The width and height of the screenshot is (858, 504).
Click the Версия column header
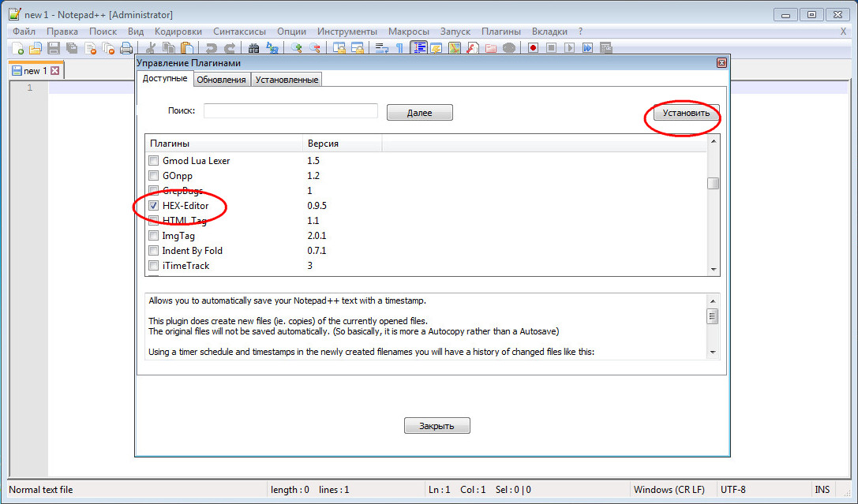click(342, 144)
